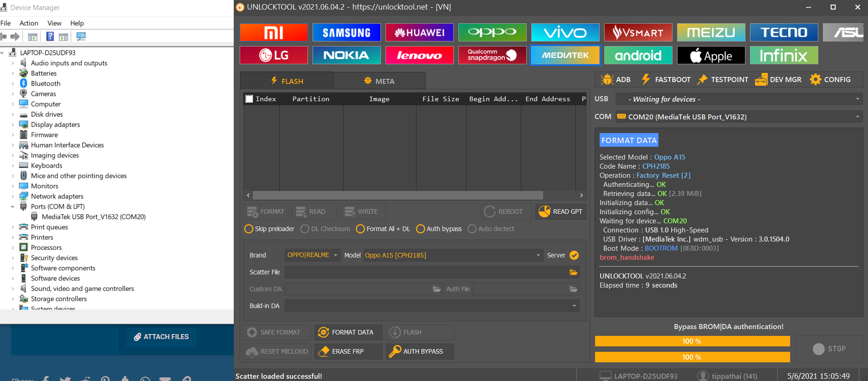Open Device Manager File menu
Screen dimensions: 868x381
(x=5, y=23)
